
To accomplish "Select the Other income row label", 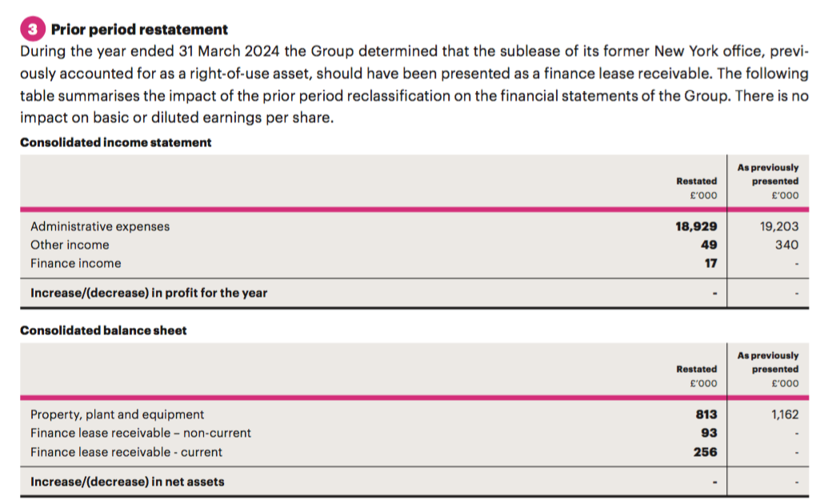I will (70, 245).
